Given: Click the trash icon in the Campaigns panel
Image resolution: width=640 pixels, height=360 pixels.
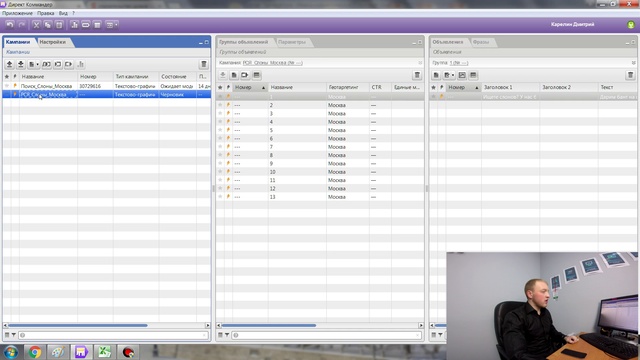Looking at the screenshot, I should point(204,64).
